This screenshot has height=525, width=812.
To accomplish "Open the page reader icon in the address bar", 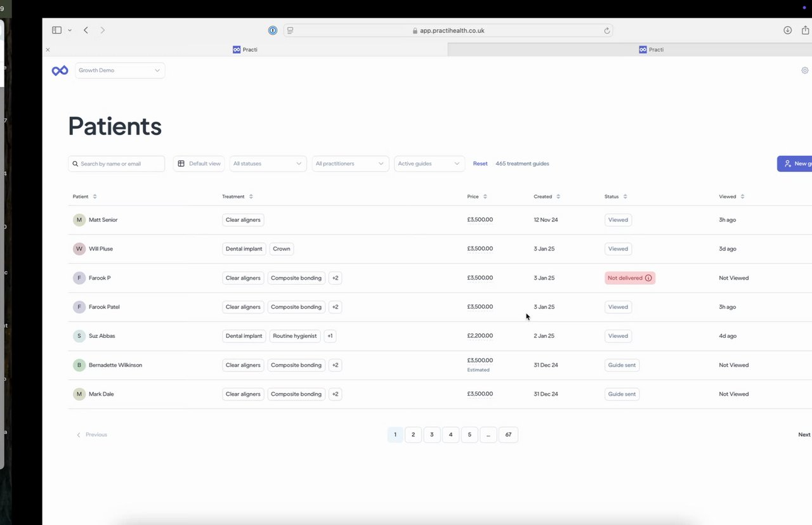I will [x=290, y=30].
